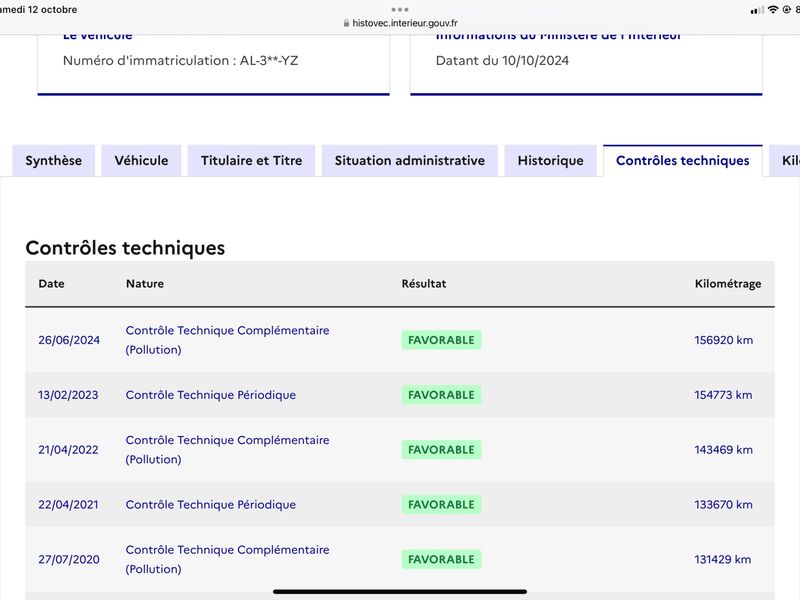The image size is (800, 600).
Task: Tap the Wi-Fi status icon
Action: (x=773, y=10)
